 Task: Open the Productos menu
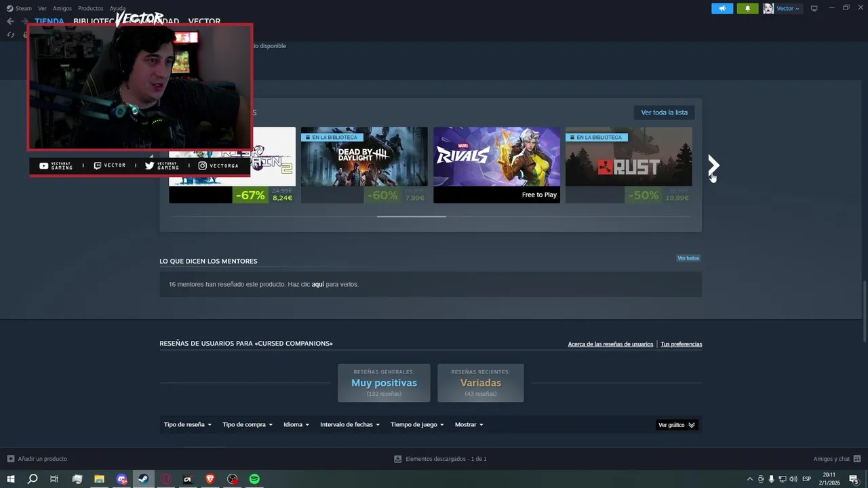coord(90,8)
